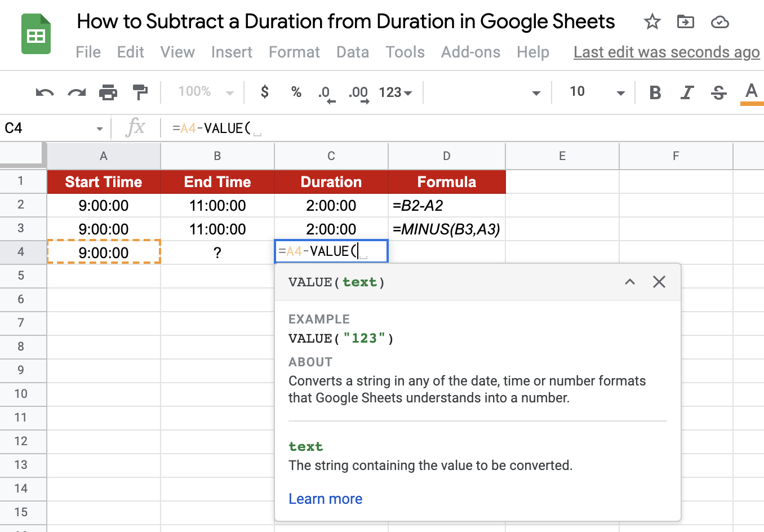Click the Print icon
Image resolution: width=764 pixels, height=532 pixels.
point(108,92)
